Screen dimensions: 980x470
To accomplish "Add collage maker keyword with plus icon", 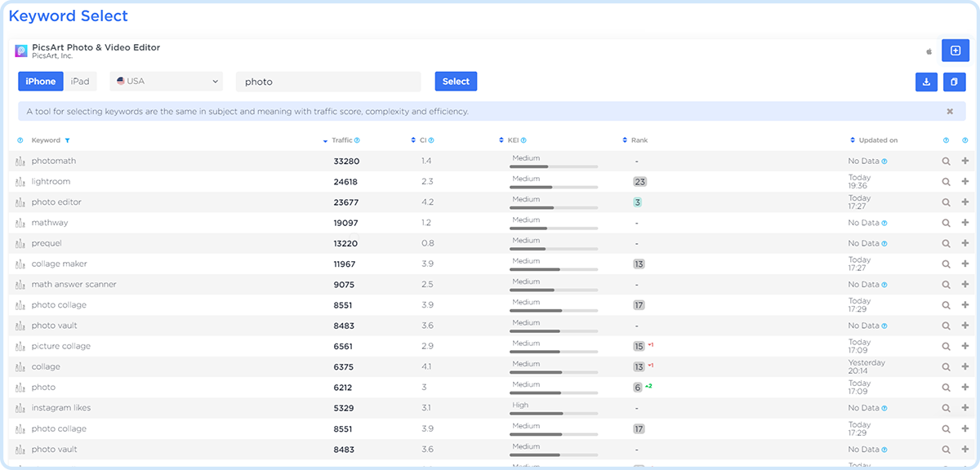I will [x=965, y=264].
